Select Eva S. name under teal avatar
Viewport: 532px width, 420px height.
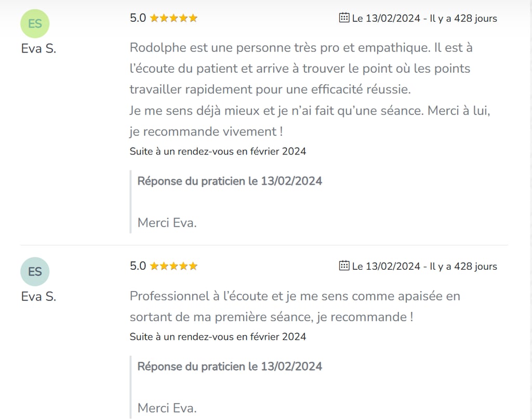click(38, 297)
